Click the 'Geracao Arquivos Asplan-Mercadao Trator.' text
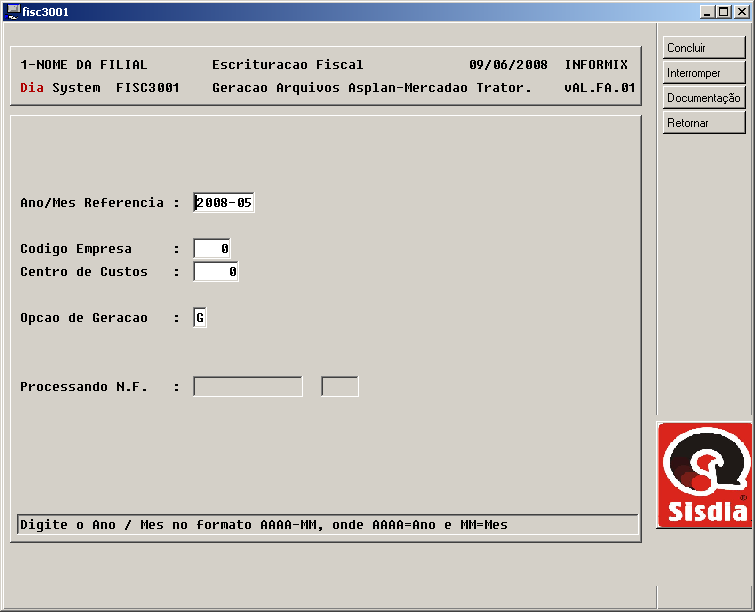This screenshot has height=612, width=755. pos(372,88)
